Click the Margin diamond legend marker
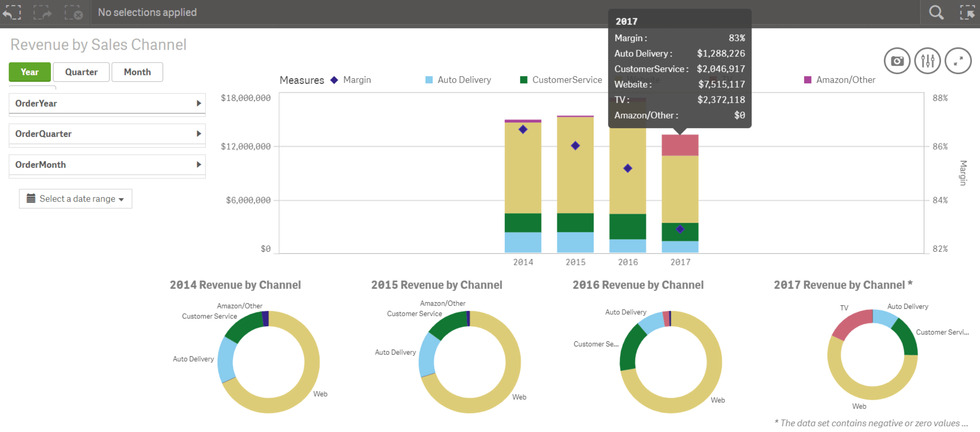This screenshot has height=432, width=980. click(333, 79)
